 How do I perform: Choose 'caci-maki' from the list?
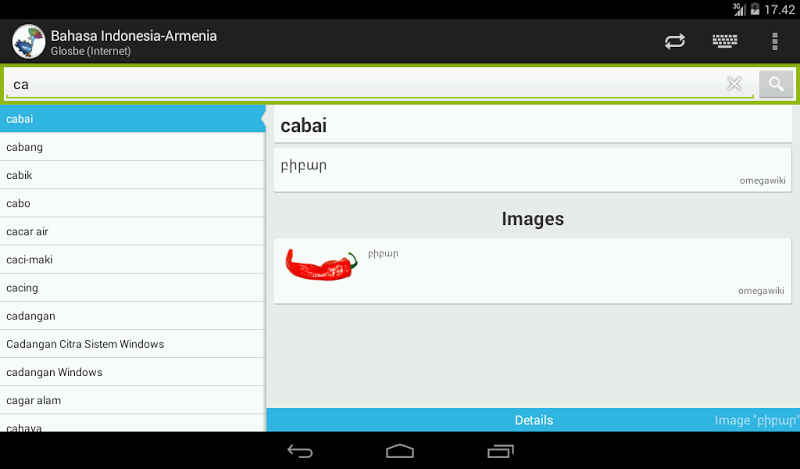(x=133, y=260)
